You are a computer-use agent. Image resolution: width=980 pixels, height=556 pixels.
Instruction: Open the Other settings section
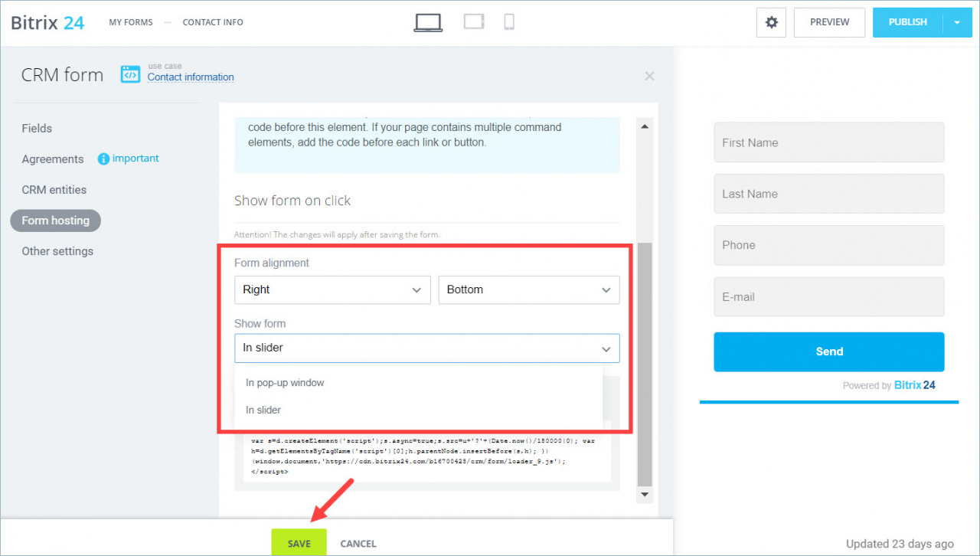57,251
